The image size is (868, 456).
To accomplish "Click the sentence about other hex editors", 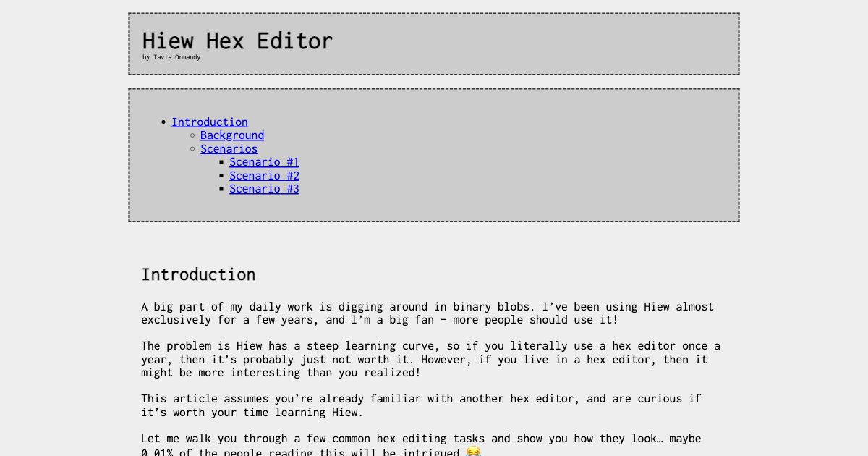I will 422,405.
